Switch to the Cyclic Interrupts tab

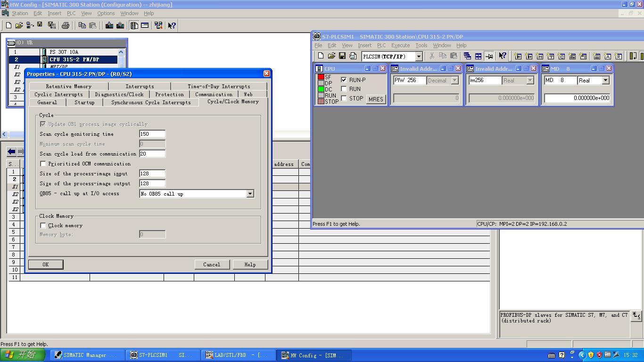click(58, 94)
